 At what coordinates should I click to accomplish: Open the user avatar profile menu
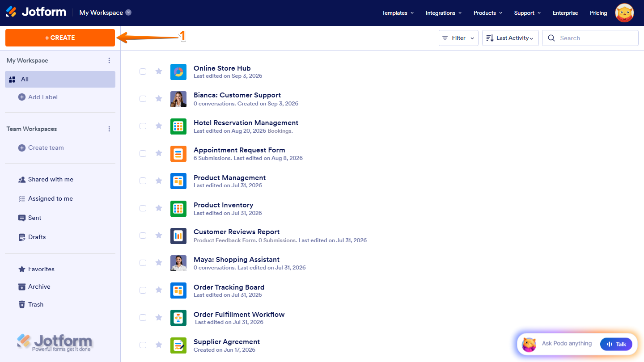[x=624, y=13]
